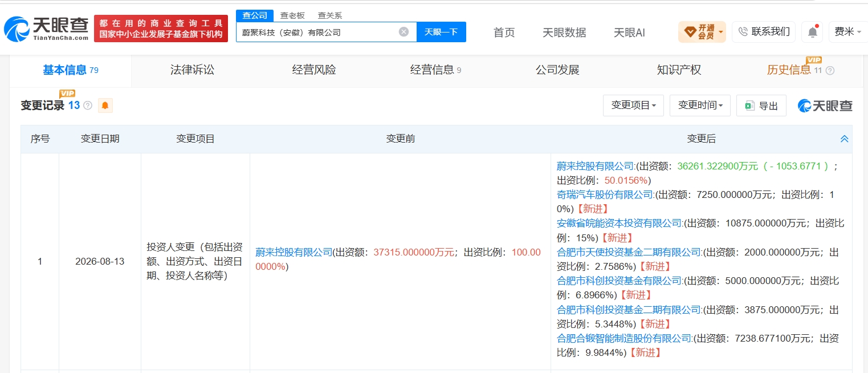Clear the search box with the X icon
The height and width of the screenshot is (373, 868).
[x=404, y=32]
